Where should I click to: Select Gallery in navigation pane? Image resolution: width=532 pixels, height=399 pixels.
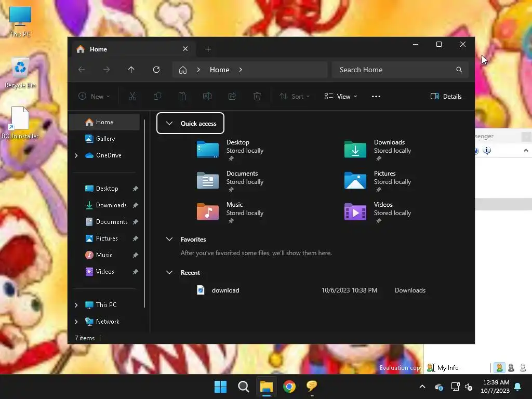tap(104, 139)
